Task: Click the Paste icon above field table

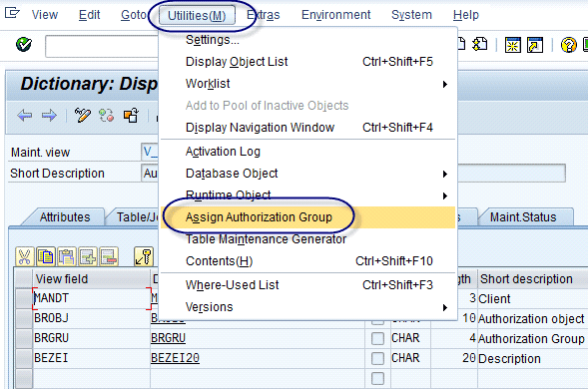Action: (x=67, y=256)
